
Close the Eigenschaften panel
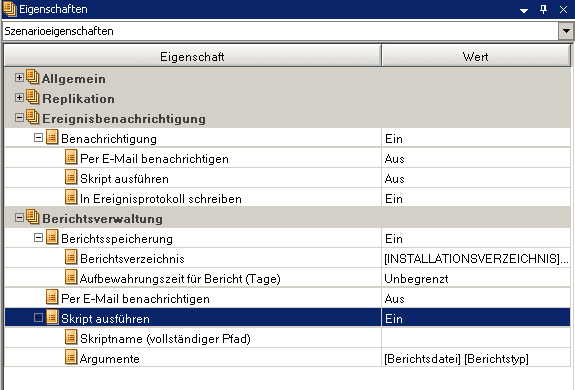click(x=564, y=10)
